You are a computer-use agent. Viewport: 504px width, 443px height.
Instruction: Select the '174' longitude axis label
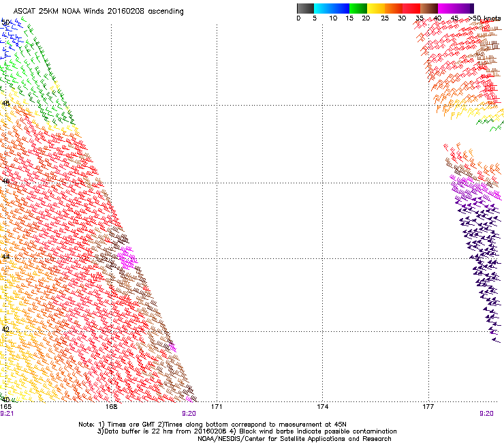[x=322, y=407]
